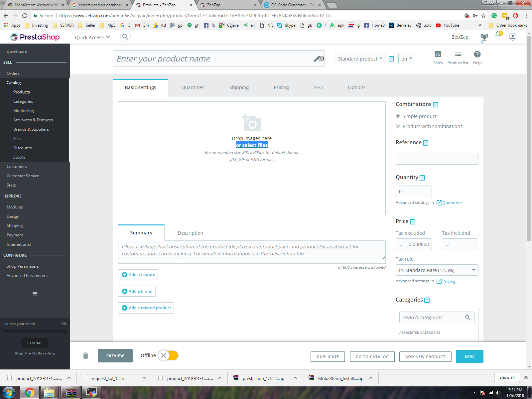Click the page vertical scrollbar

529,138
